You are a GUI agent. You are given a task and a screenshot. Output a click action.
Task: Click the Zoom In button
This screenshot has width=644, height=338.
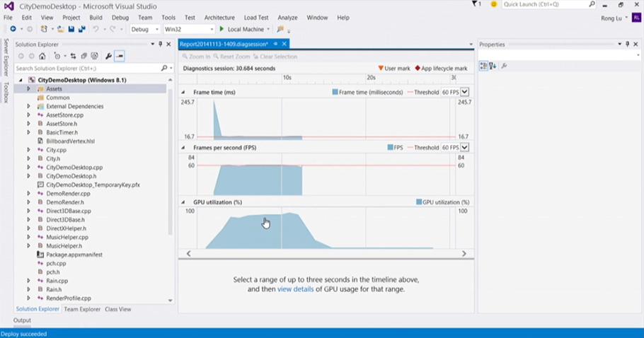(x=196, y=57)
